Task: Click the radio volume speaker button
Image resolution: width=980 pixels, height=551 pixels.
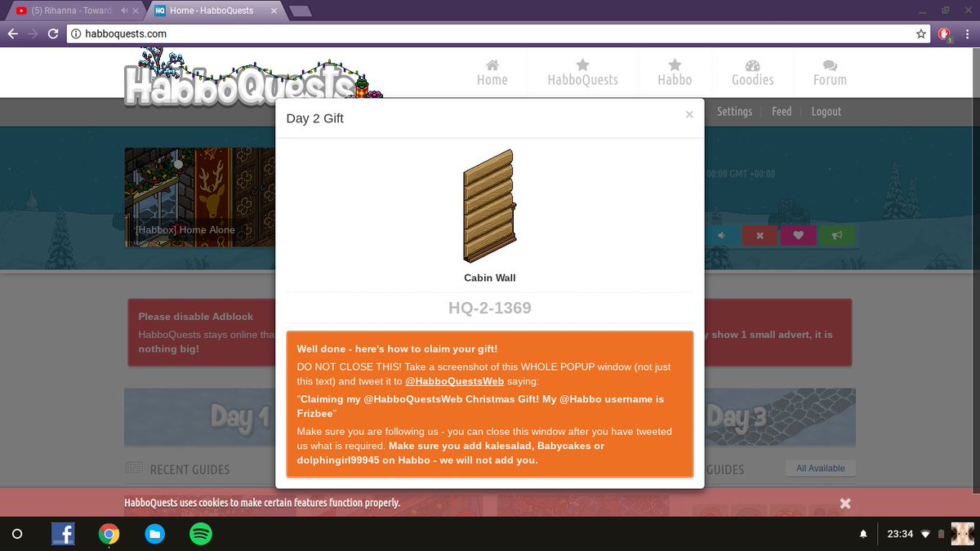Action: tap(722, 236)
